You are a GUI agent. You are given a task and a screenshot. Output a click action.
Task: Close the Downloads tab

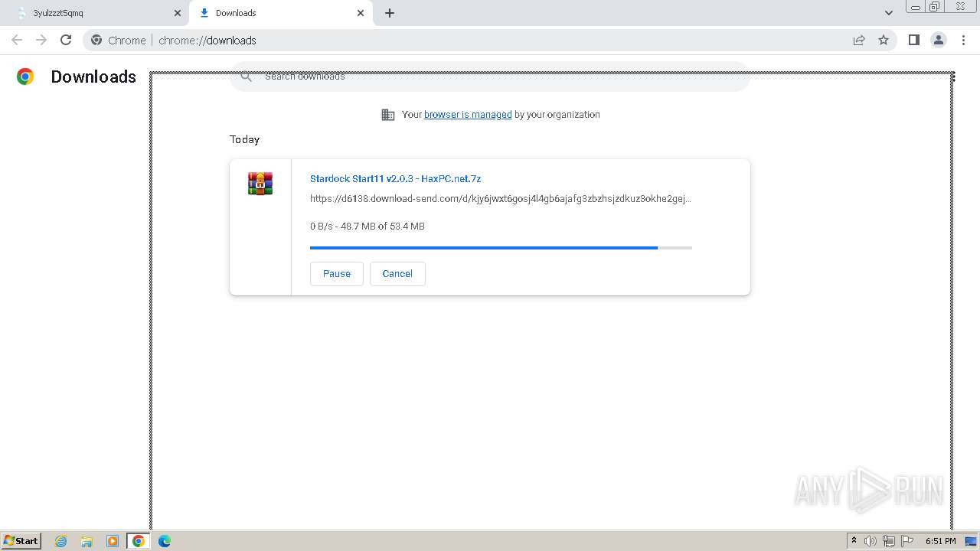tap(361, 13)
